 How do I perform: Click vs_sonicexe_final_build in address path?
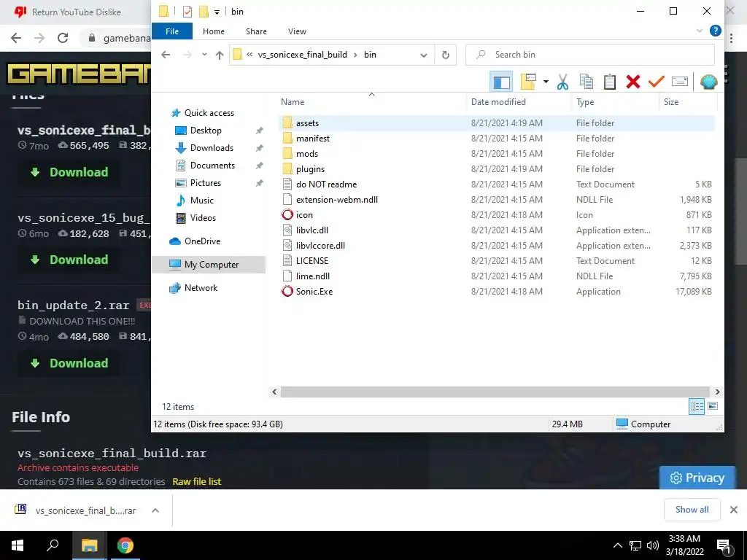coord(303,55)
